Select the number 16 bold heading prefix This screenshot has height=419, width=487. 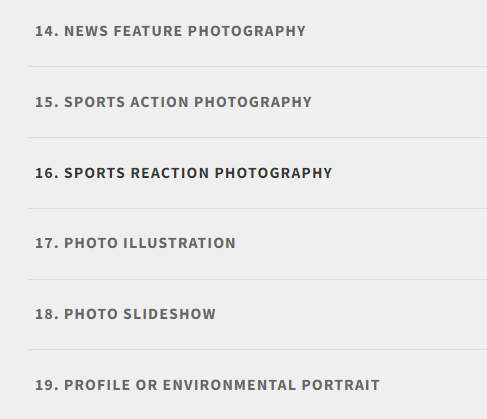[x=47, y=173]
